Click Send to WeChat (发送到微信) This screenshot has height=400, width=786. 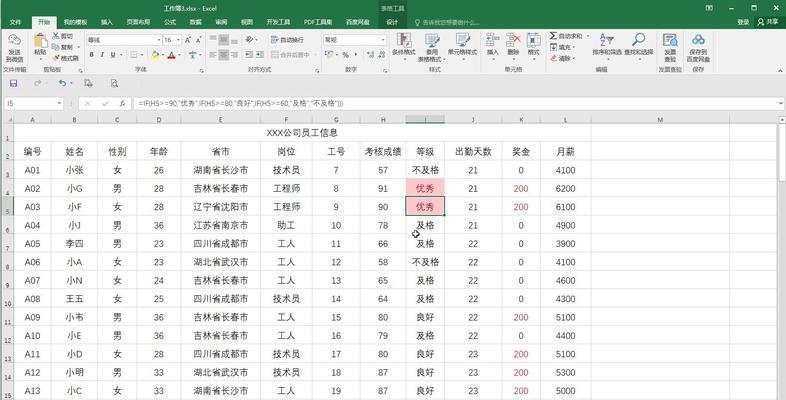coord(15,49)
